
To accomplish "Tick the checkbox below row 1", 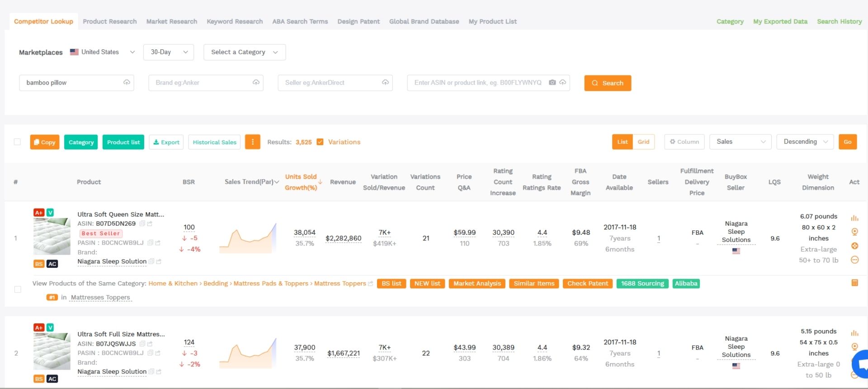I will pyautogui.click(x=18, y=289).
